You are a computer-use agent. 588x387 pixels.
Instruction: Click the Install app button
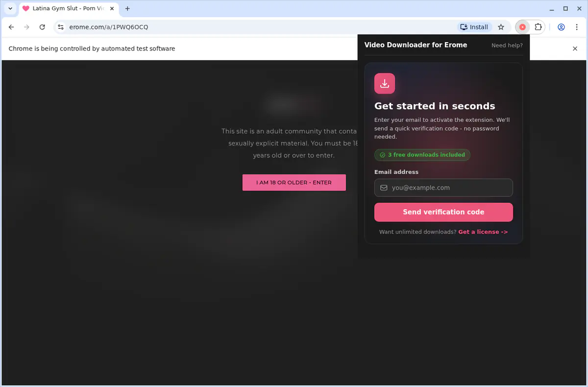click(474, 27)
